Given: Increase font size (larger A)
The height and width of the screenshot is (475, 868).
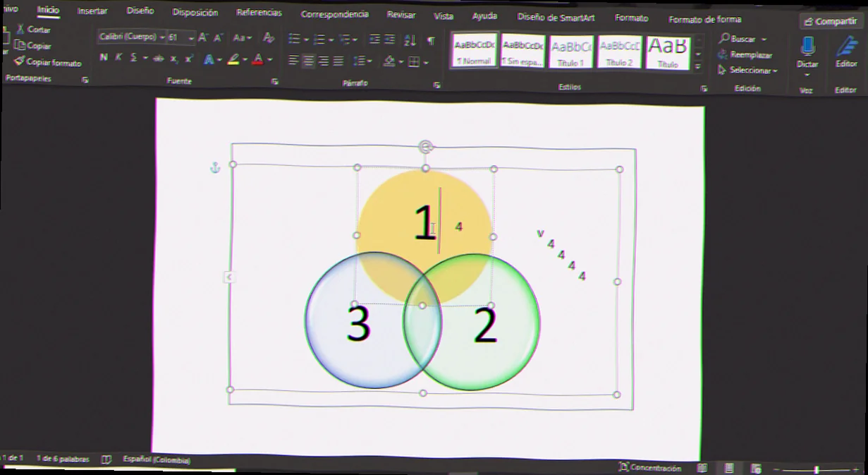Looking at the screenshot, I should click(x=203, y=37).
